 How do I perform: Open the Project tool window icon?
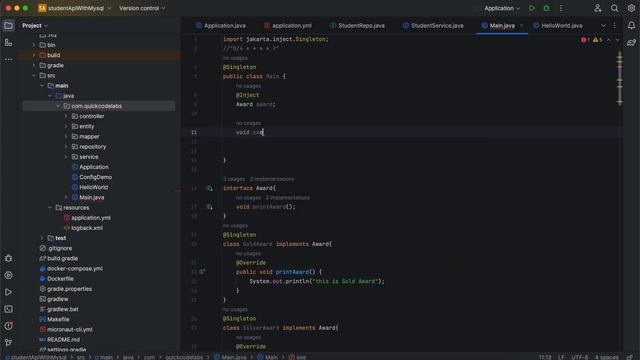8,25
